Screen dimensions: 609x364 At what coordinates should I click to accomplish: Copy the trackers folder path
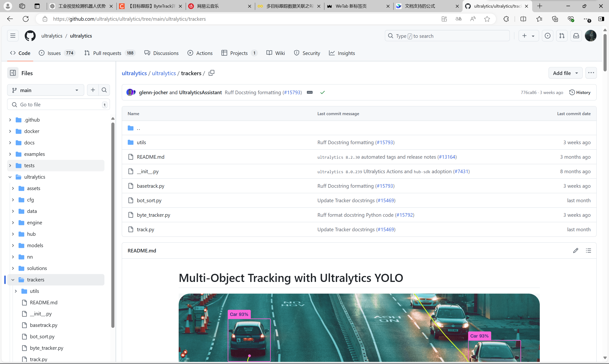pos(211,73)
